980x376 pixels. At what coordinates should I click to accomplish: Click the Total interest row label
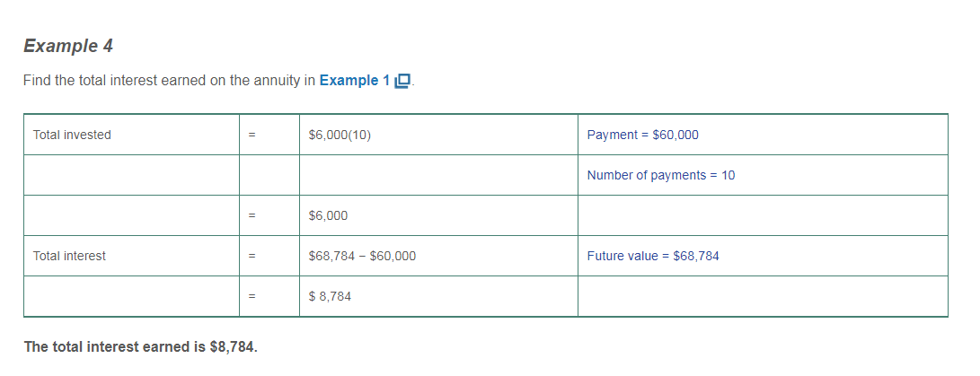tap(69, 256)
